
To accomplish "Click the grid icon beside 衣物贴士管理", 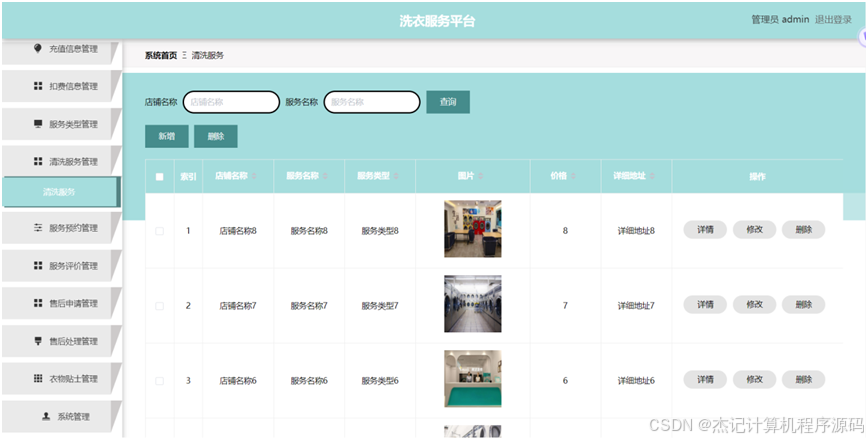I will tap(38, 379).
